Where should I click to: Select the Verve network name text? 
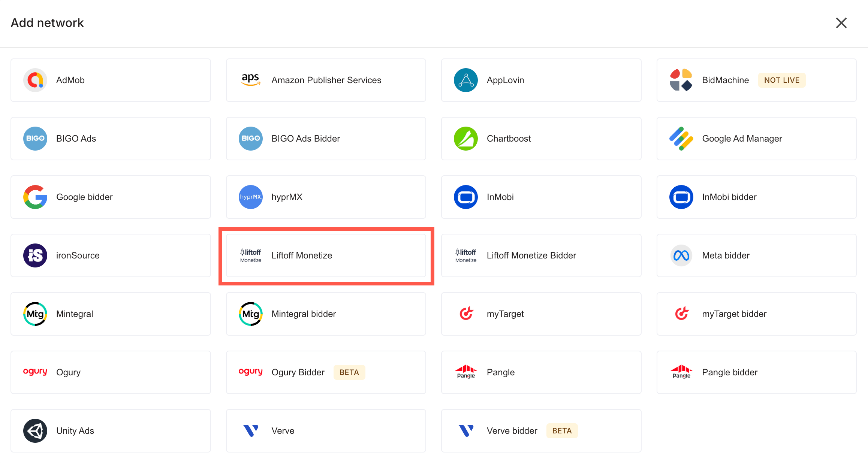point(283,431)
